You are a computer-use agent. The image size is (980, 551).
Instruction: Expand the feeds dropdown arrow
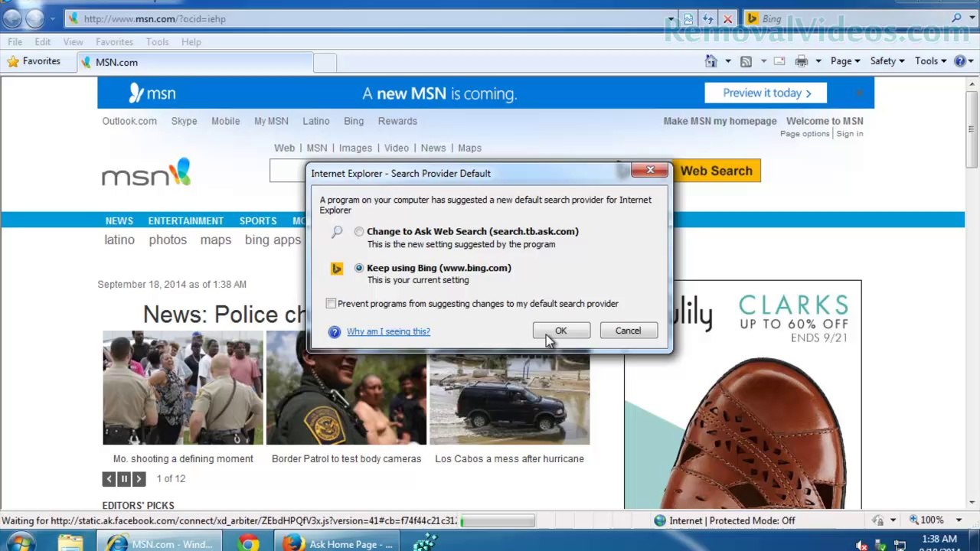[763, 61]
